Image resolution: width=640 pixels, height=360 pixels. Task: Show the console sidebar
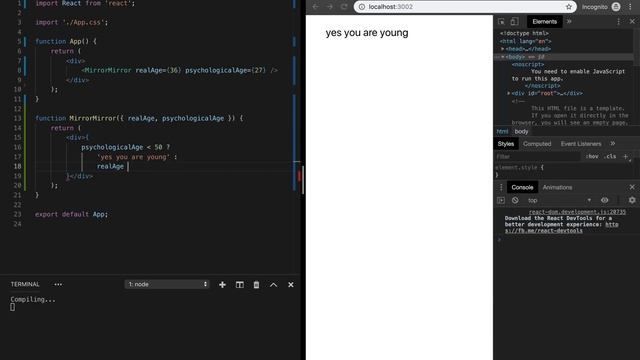(501, 200)
